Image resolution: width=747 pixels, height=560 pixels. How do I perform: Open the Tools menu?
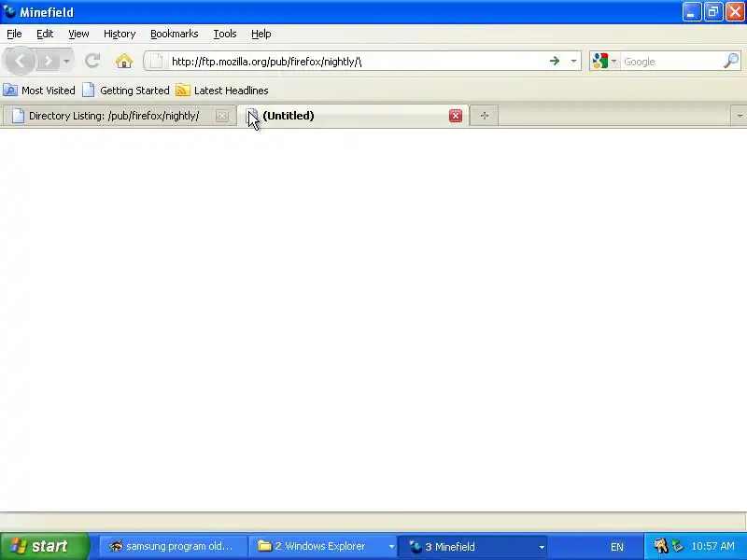[225, 34]
